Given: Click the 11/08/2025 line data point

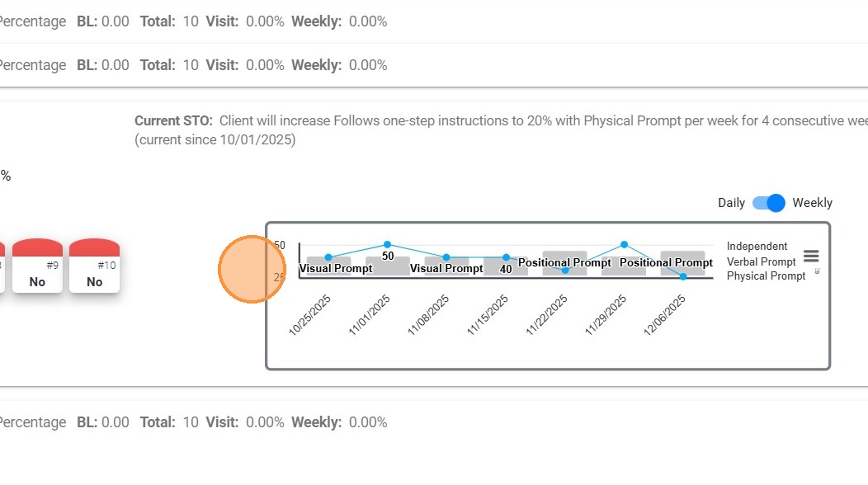Looking at the screenshot, I should (446, 258).
